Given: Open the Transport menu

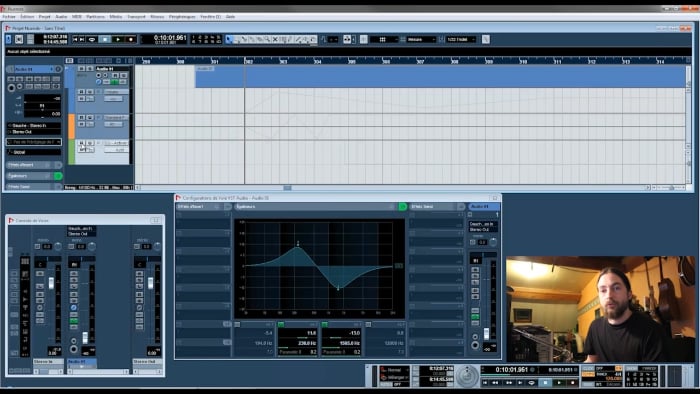Looking at the screenshot, I should coord(136,17).
